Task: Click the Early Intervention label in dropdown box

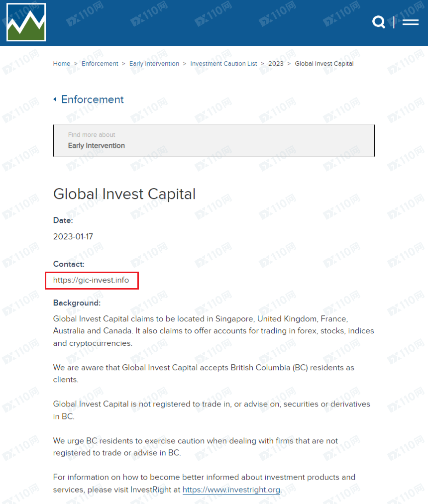Action: 96,146
